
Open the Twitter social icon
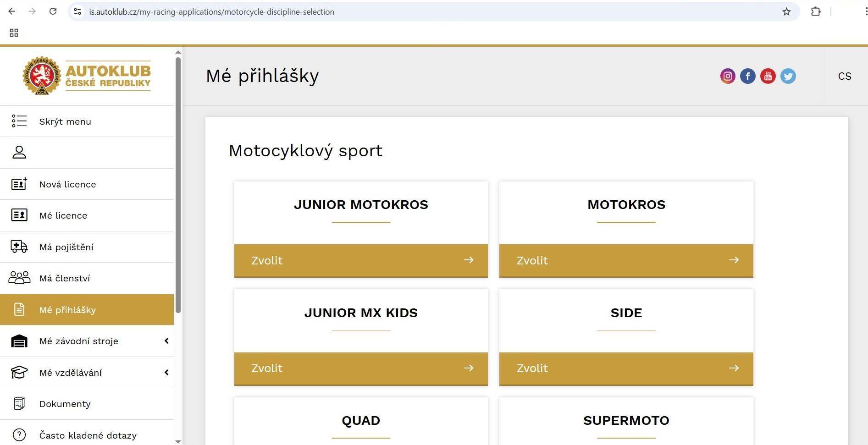(x=788, y=76)
